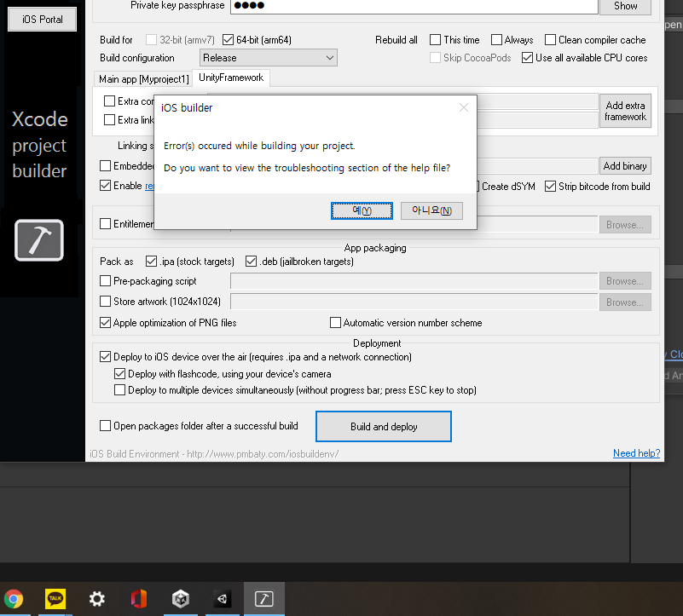683x616 pixels.
Task: Enable Clean compiler cache
Action: click(550, 40)
